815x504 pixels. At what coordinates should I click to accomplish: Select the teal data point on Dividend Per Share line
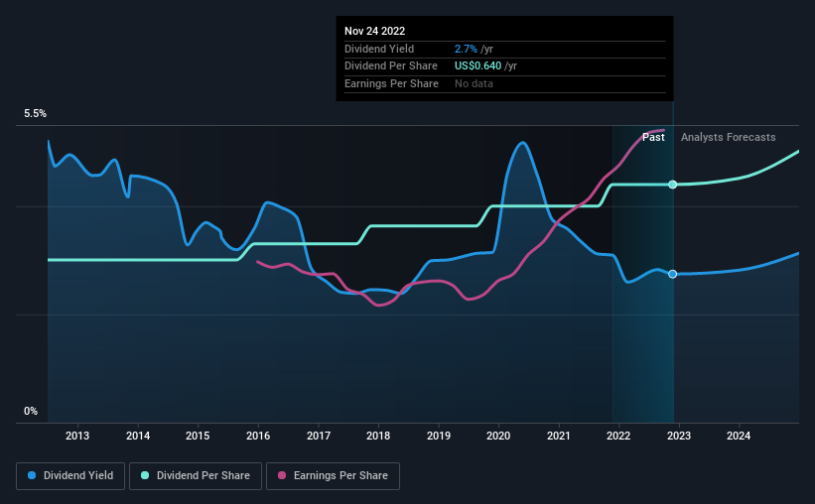coord(673,185)
